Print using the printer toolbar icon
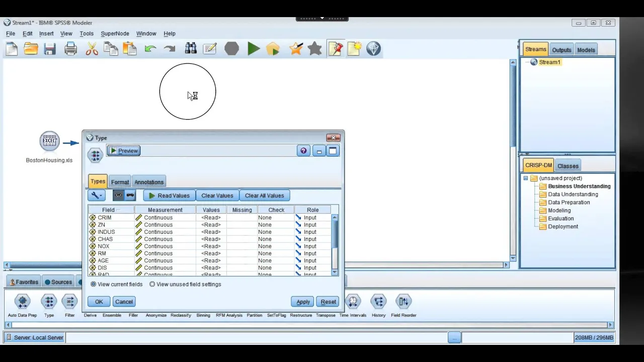 pos(70,49)
